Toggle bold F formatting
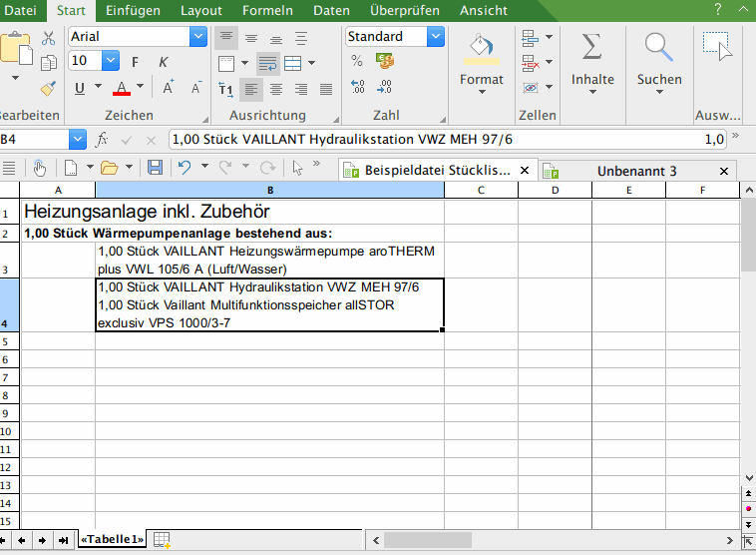The image size is (756, 555). (x=135, y=62)
